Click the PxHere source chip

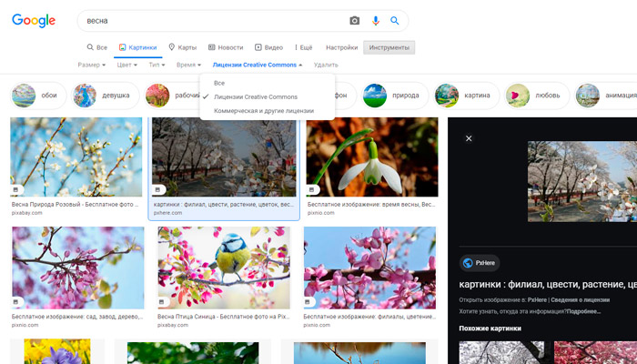[x=480, y=263]
